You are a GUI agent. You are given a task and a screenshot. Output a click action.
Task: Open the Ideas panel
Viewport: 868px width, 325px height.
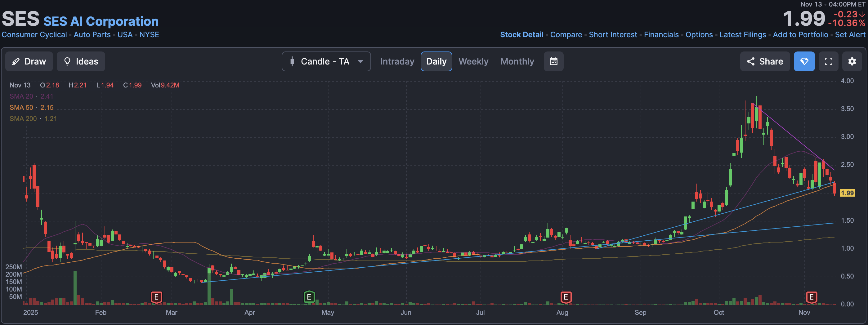pyautogui.click(x=81, y=61)
